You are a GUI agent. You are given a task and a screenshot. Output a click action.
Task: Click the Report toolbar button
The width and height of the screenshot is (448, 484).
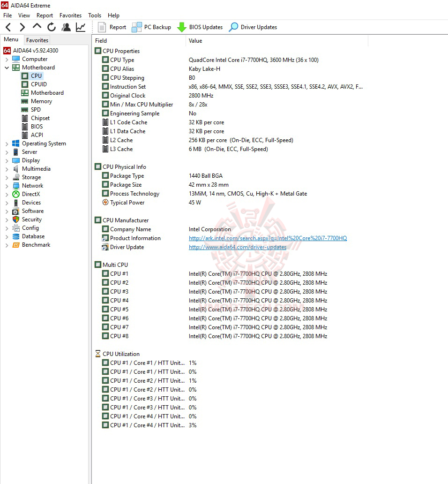click(112, 27)
